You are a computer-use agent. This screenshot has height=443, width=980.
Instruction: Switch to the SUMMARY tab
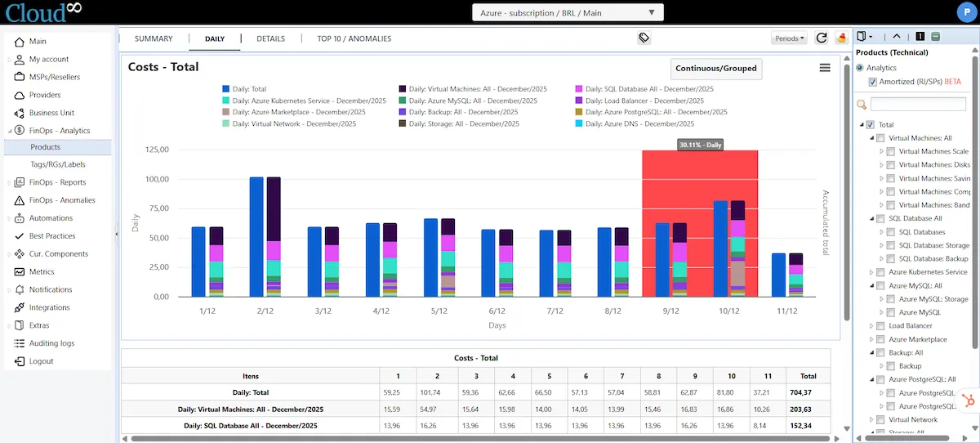pyautogui.click(x=154, y=38)
